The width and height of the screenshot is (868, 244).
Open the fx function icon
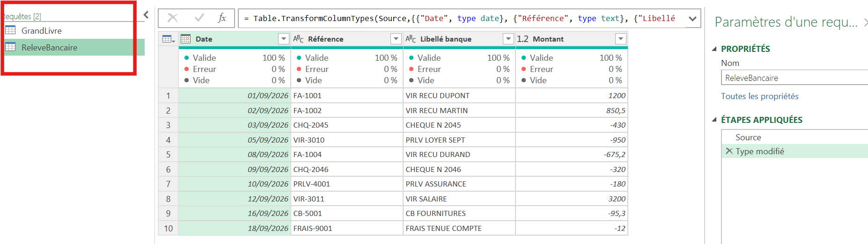pos(222,18)
